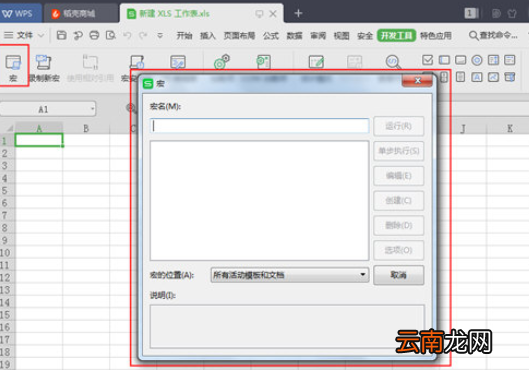
Task: Click the Print preview icon
Action: (111, 35)
